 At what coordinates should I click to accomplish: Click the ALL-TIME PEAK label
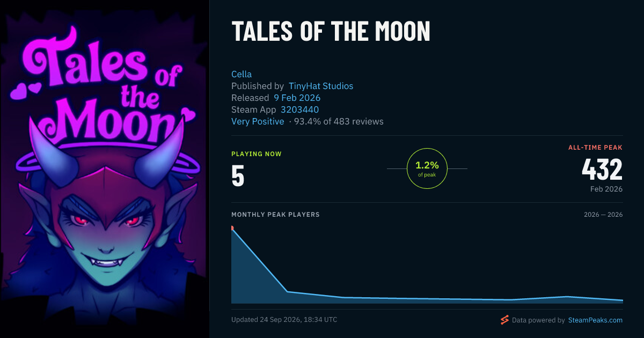595,147
